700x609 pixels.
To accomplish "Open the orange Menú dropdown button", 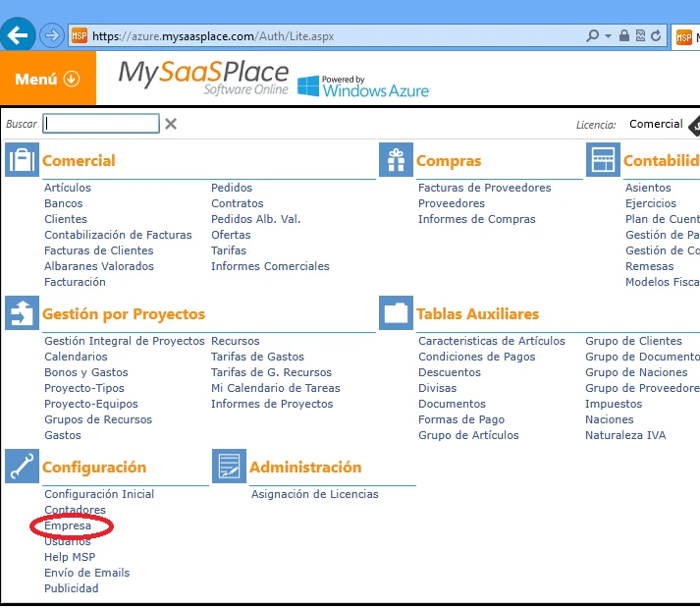I will [48, 79].
